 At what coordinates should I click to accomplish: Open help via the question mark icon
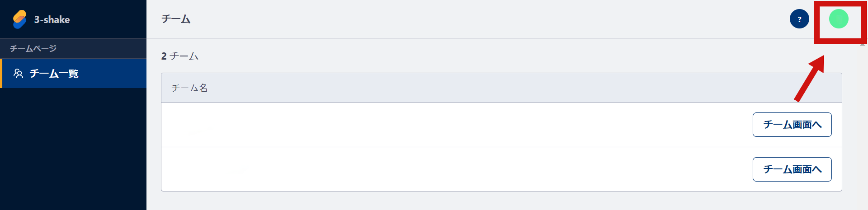799,19
